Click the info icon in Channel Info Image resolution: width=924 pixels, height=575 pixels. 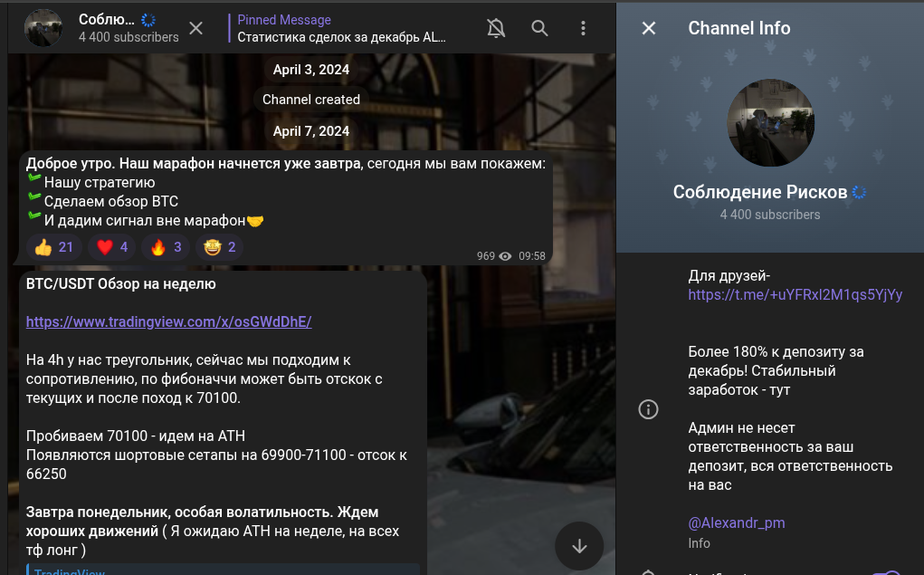[x=649, y=409]
